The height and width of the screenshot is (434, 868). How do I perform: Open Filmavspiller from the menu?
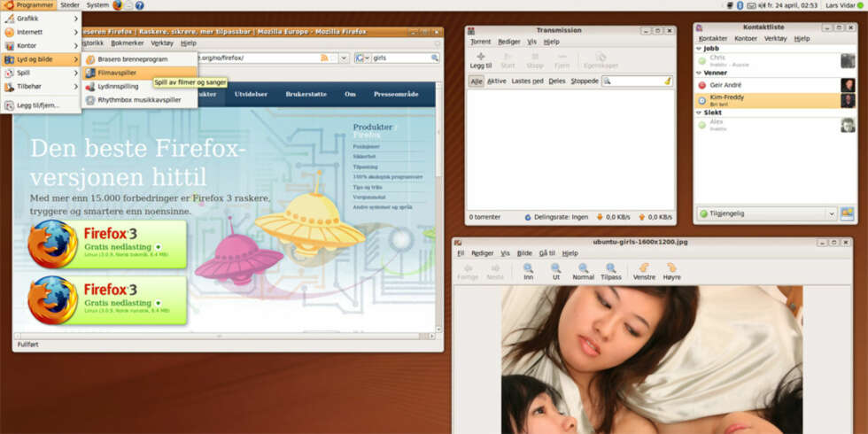click(x=140, y=73)
